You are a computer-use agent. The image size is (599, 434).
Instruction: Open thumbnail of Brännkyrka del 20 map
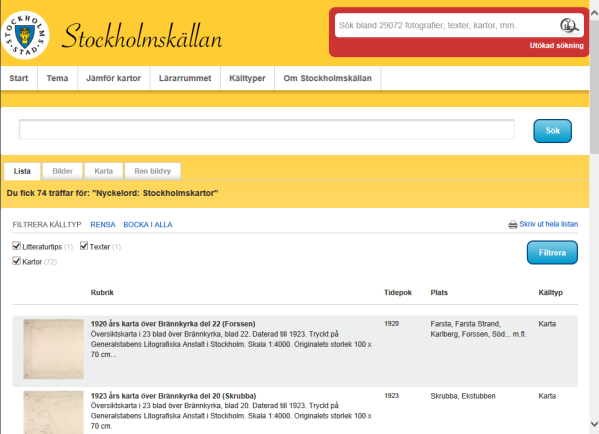53,412
